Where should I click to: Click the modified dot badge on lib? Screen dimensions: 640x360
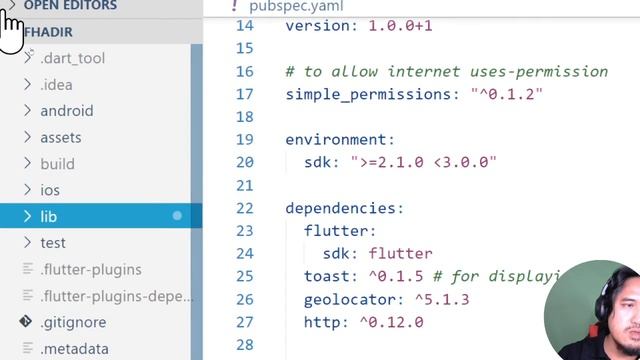point(177,216)
